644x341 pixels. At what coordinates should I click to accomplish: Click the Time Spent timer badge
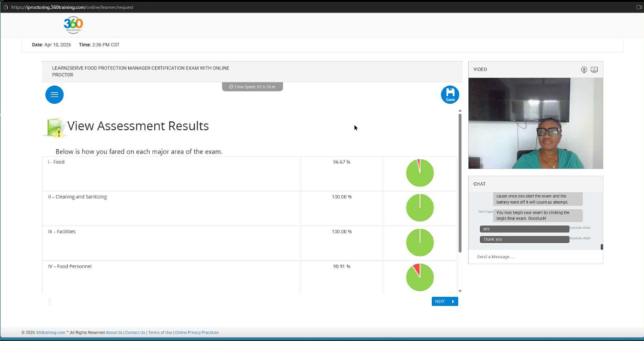(253, 87)
